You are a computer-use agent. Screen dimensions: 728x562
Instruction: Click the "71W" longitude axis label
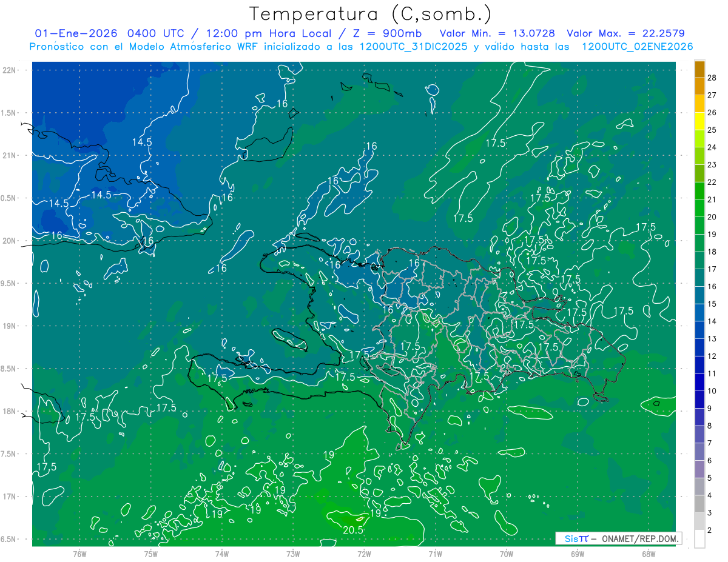[435, 554]
